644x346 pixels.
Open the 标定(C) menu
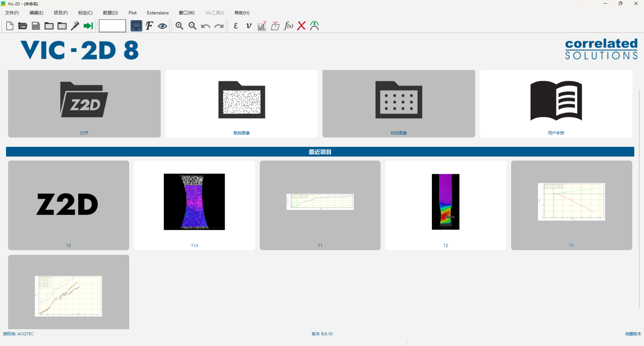tap(85, 13)
